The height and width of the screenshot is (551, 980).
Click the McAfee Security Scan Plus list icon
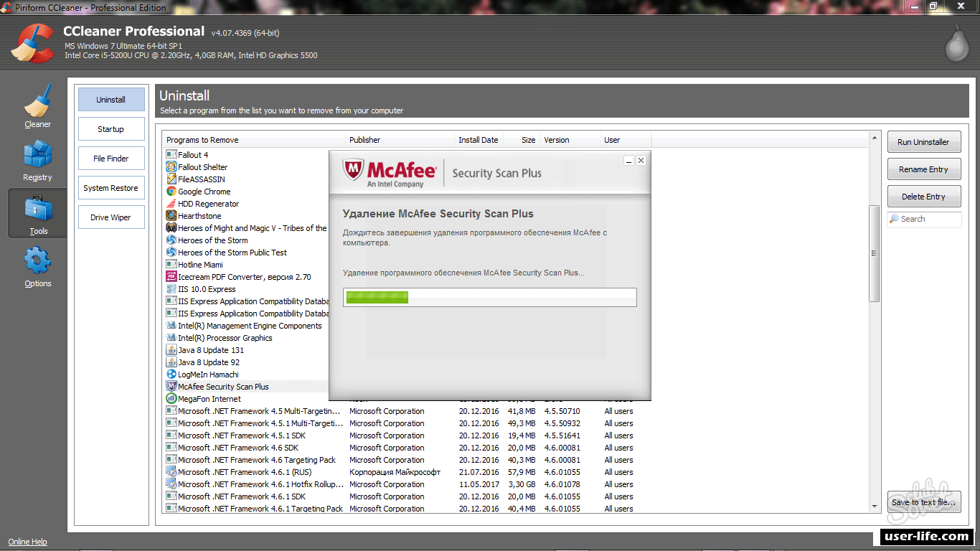pos(171,387)
